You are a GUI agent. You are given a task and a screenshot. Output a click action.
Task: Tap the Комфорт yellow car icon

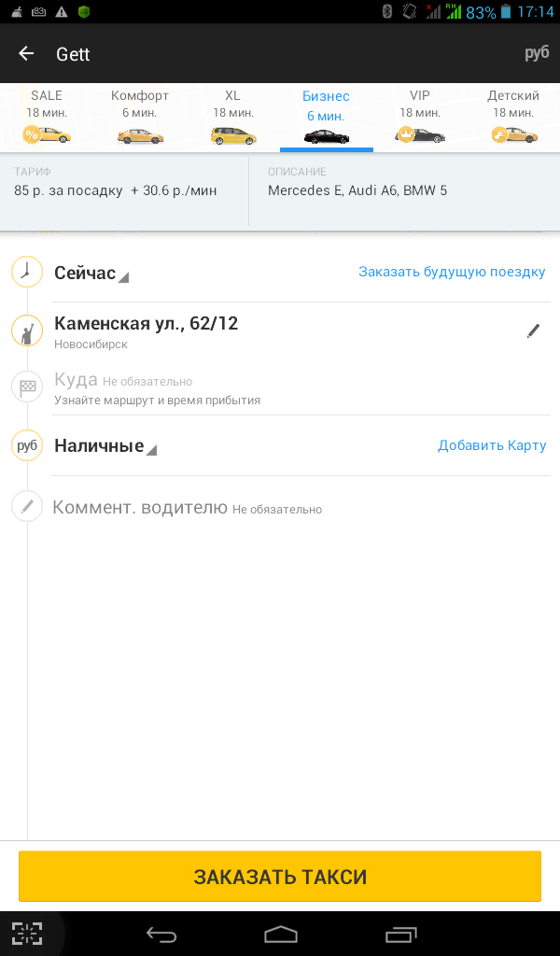click(x=140, y=136)
